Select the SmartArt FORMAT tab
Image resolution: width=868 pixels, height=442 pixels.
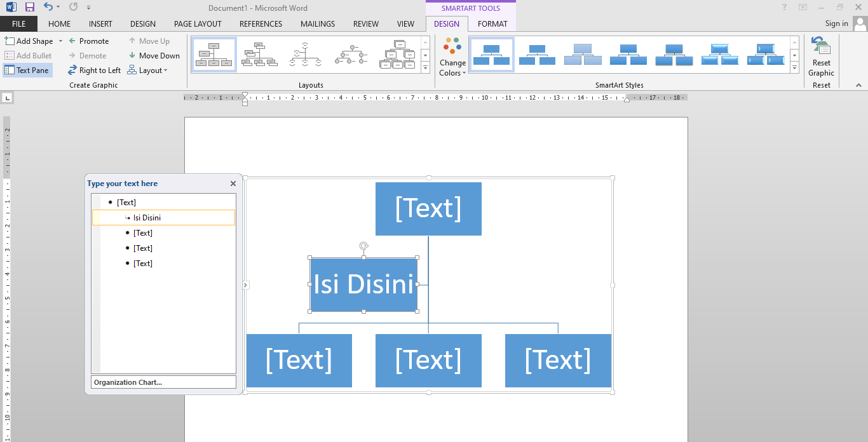click(x=492, y=24)
